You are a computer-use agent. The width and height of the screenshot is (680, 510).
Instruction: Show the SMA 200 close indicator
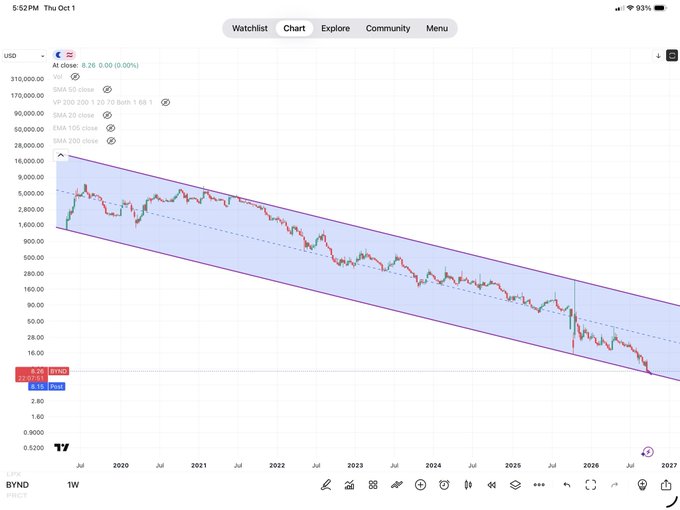tap(111, 141)
